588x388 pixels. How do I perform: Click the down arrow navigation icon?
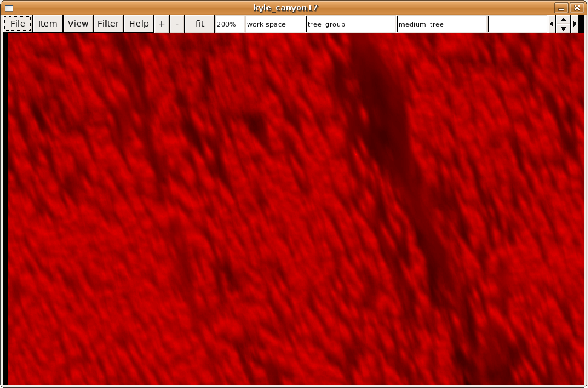click(563, 28)
